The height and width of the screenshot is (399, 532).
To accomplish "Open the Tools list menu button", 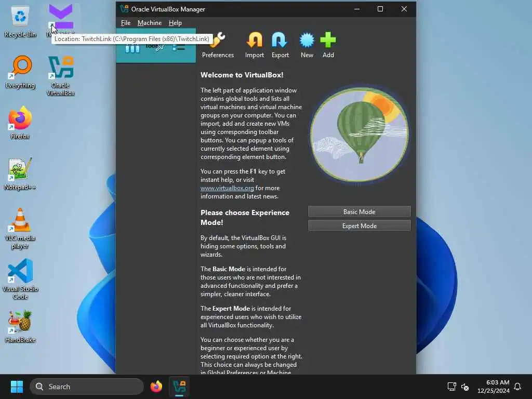I will pyautogui.click(x=179, y=47).
